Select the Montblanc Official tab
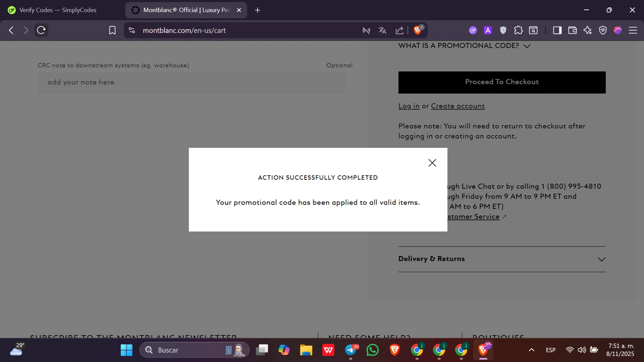Screen dimensions: 644x362 (186, 10)
